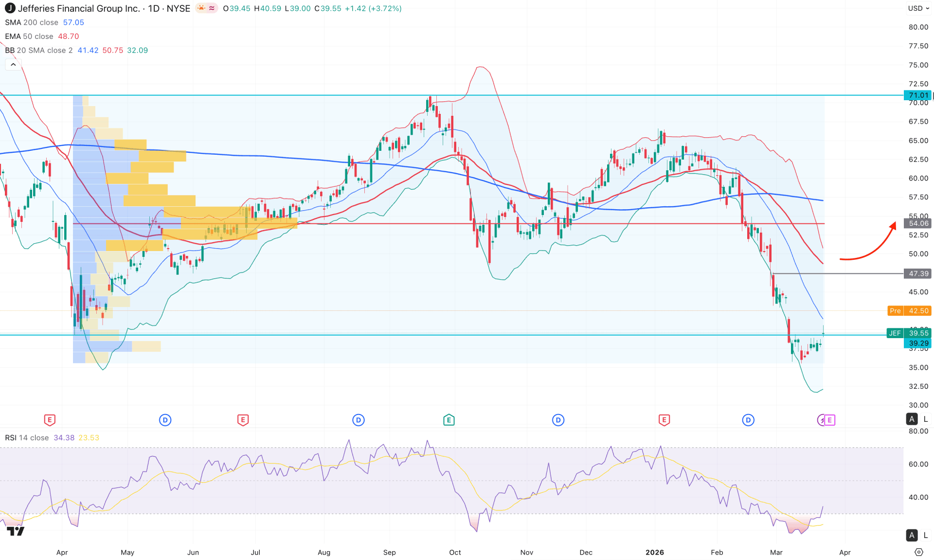Click the RSI moving average value 23.53
The width and height of the screenshot is (934, 560).
pos(89,438)
